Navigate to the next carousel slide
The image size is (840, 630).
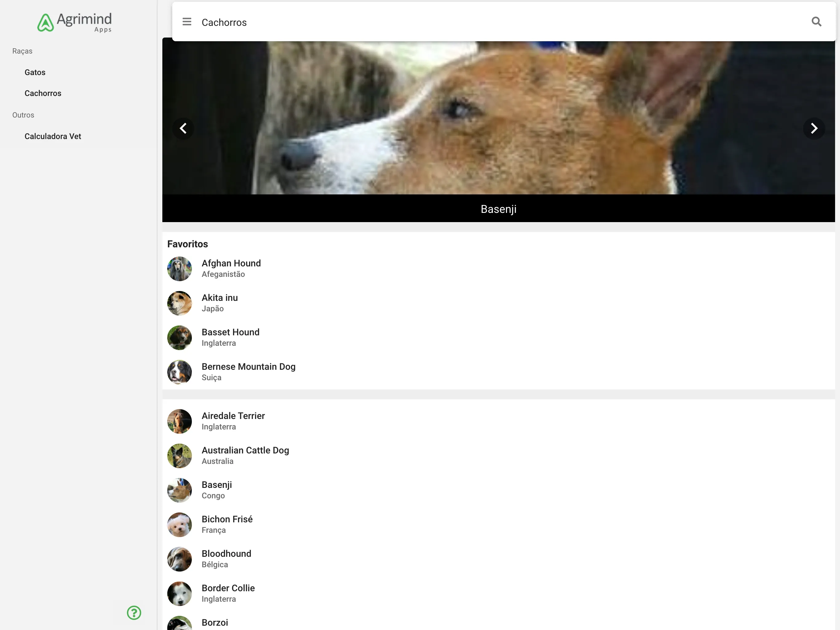pos(813,128)
